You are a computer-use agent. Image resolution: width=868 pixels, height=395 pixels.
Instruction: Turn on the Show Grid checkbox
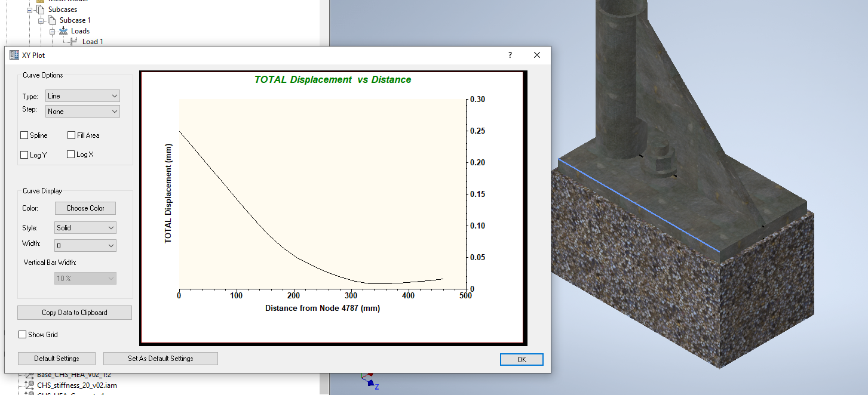coord(23,335)
